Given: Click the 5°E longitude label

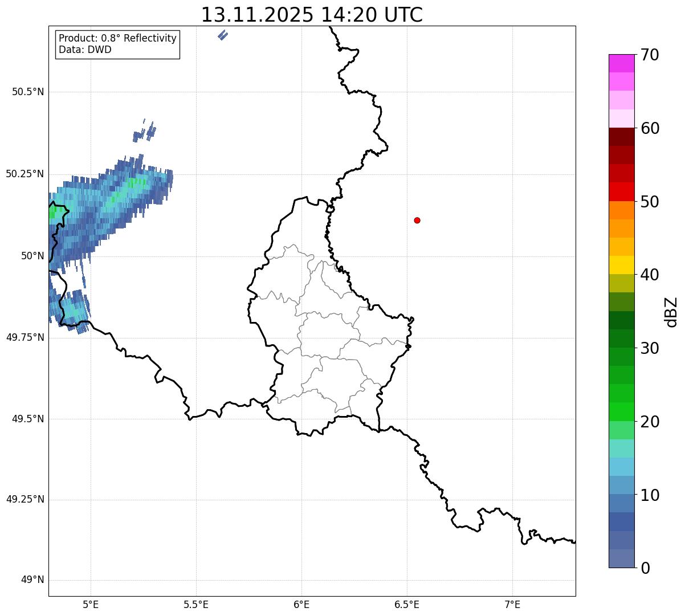Looking at the screenshot, I should [91, 605].
